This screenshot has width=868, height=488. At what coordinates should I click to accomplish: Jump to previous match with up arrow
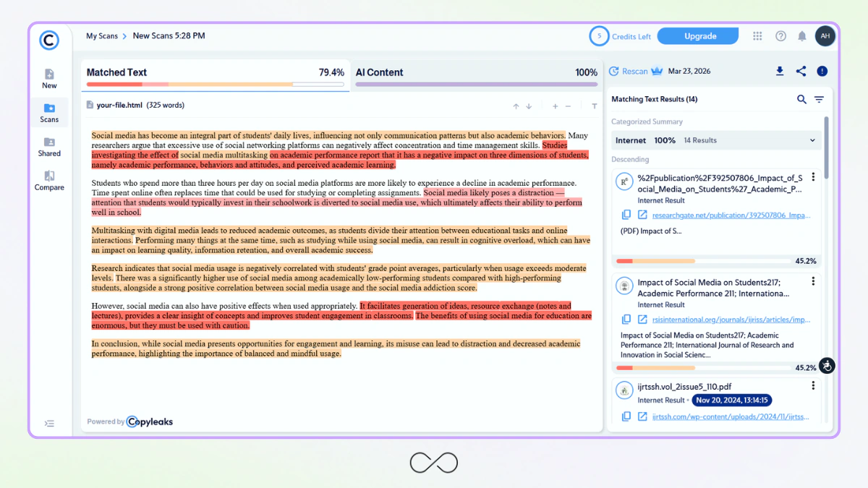pos(516,106)
